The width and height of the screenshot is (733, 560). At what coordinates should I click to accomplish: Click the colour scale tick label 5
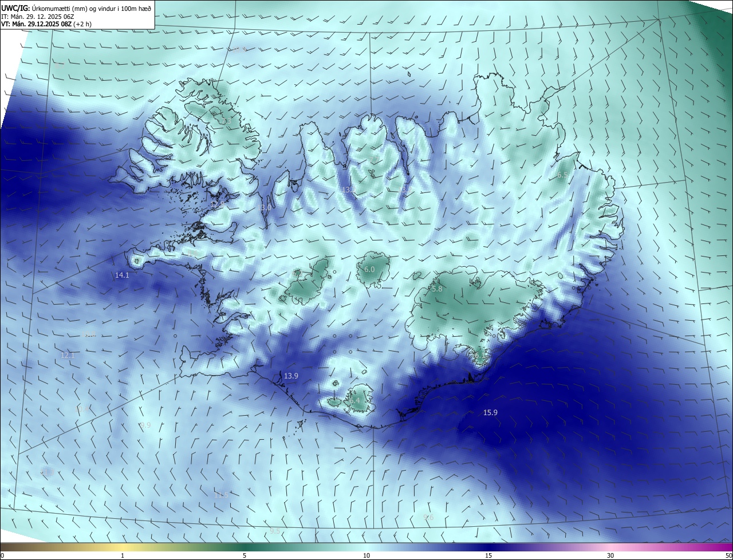[x=245, y=555]
